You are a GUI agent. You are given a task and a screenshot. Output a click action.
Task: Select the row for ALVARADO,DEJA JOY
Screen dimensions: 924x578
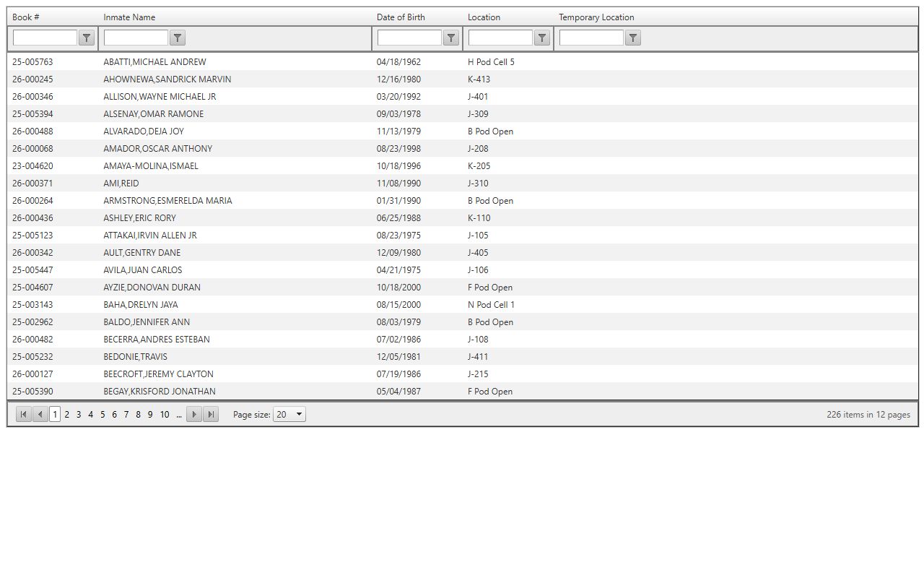(x=144, y=131)
